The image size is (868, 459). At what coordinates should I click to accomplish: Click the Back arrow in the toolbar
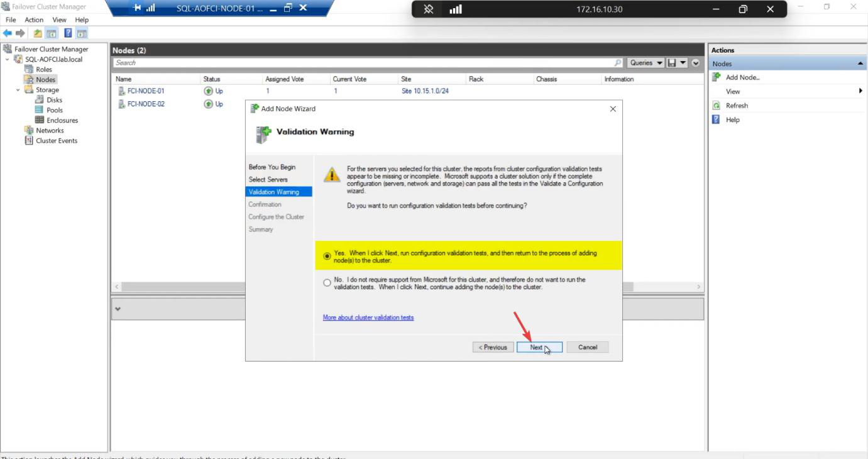[8, 33]
